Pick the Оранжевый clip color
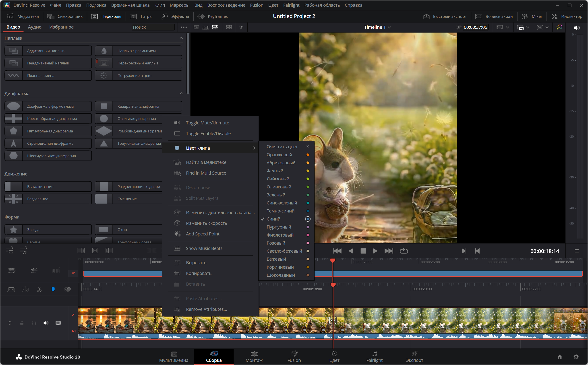588x365 pixels. tap(280, 155)
